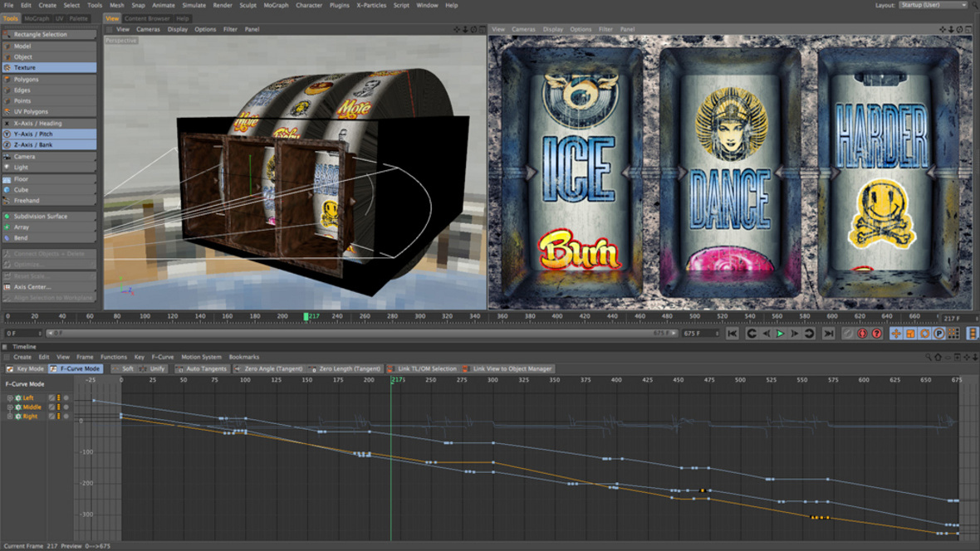
Task: Click the Auto Tangents button
Action: pos(202,368)
